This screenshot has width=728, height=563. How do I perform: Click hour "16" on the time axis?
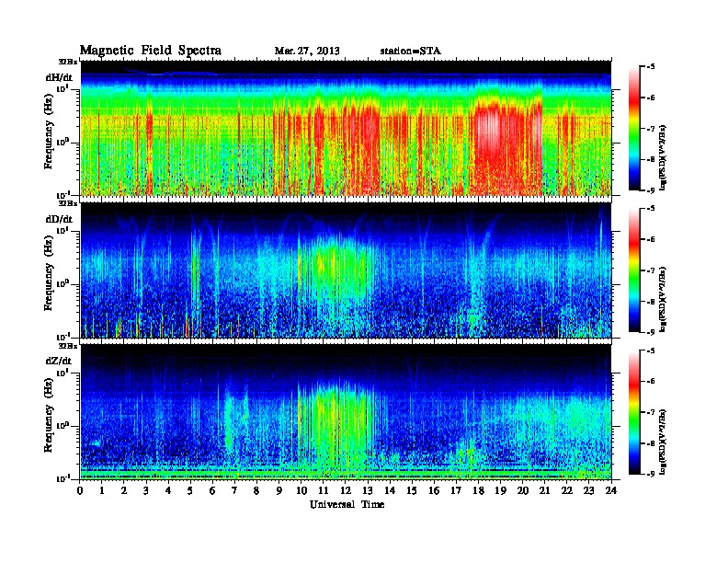coord(434,490)
